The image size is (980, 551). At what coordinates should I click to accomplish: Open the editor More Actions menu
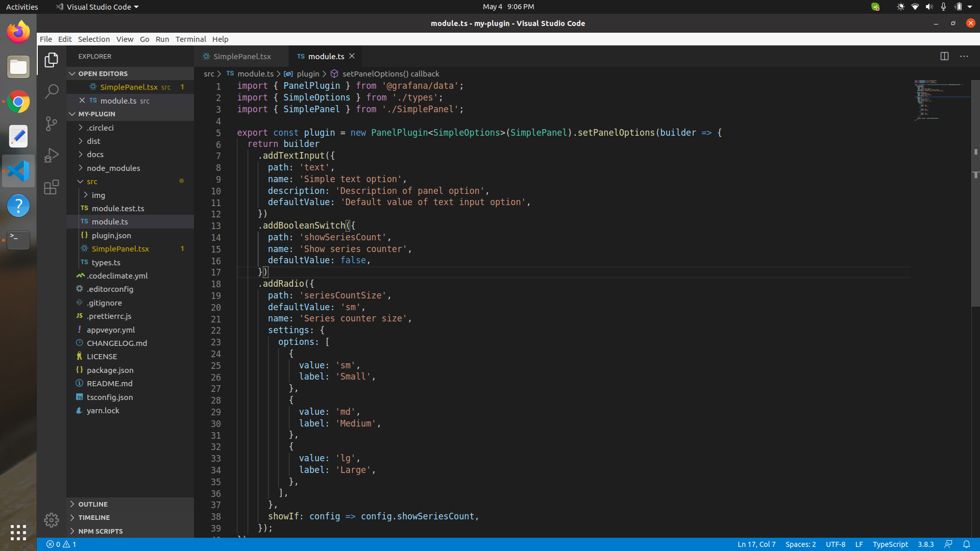coord(964,56)
